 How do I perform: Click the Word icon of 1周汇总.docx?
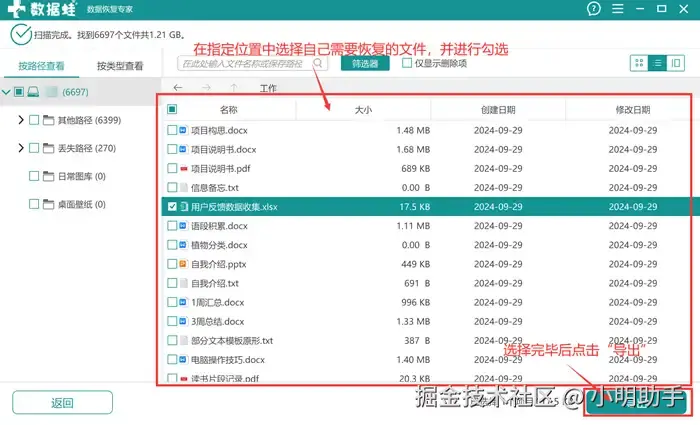coord(183,302)
